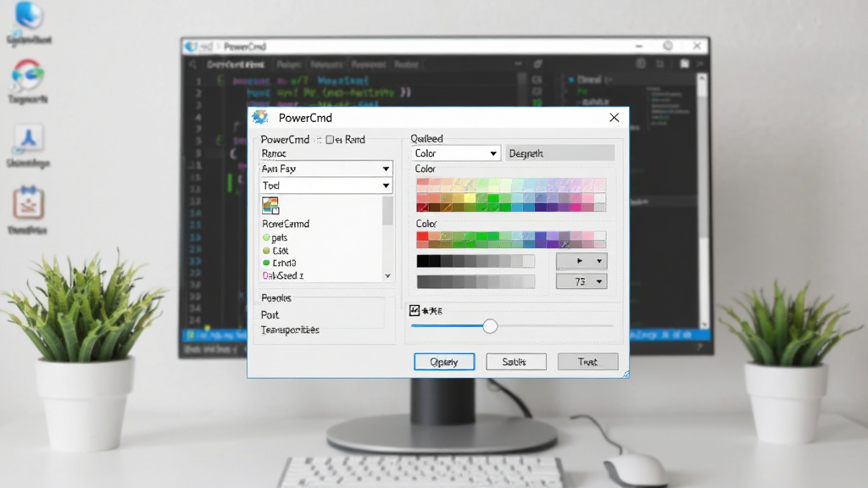Viewport: 868px width, 488px height.
Task: Pick the yellow swatch in the upper Color palette
Action: point(470,198)
